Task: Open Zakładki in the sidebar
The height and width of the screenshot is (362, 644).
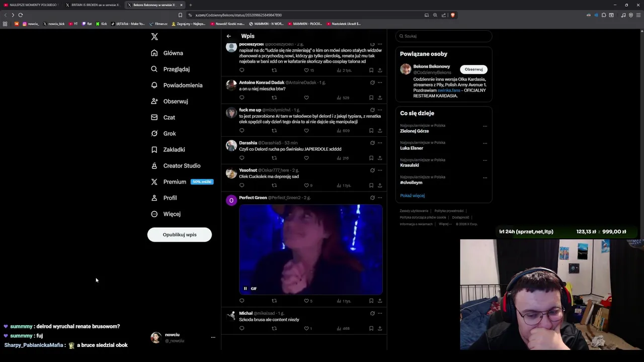Action: click(168, 149)
